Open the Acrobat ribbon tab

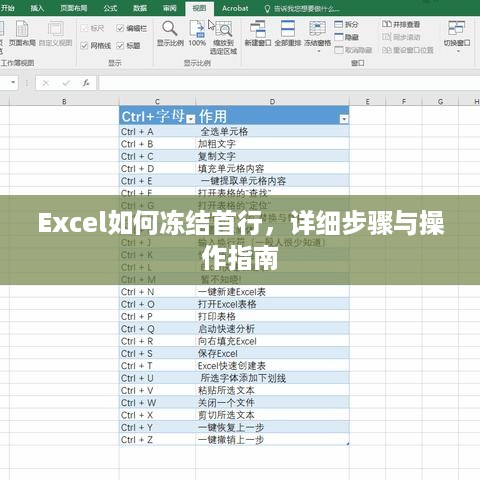(235, 8)
